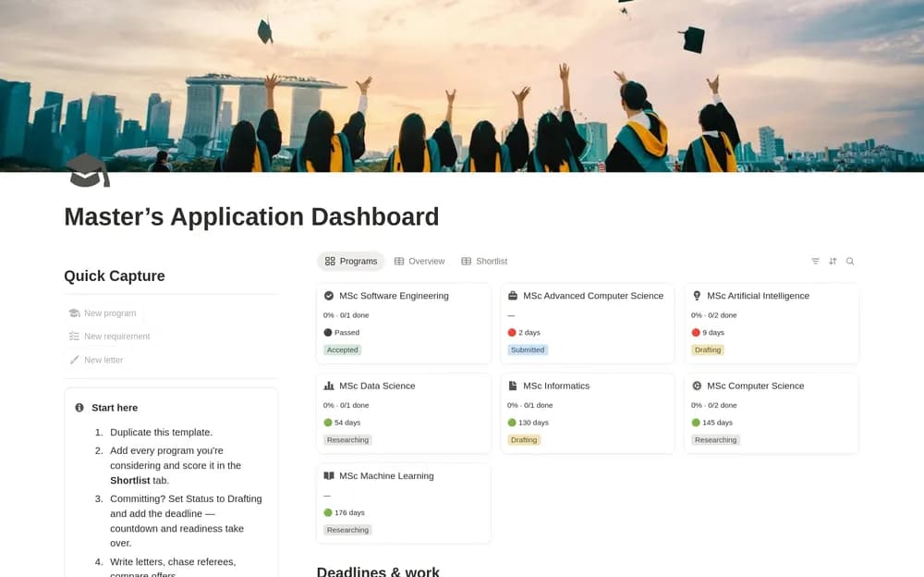Click the New program button

pos(103,313)
